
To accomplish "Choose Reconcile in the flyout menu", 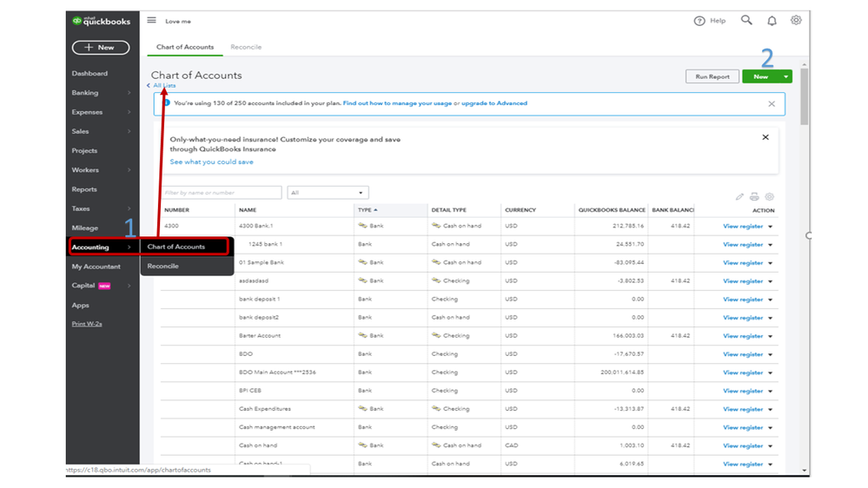I will (x=162, y=266).
